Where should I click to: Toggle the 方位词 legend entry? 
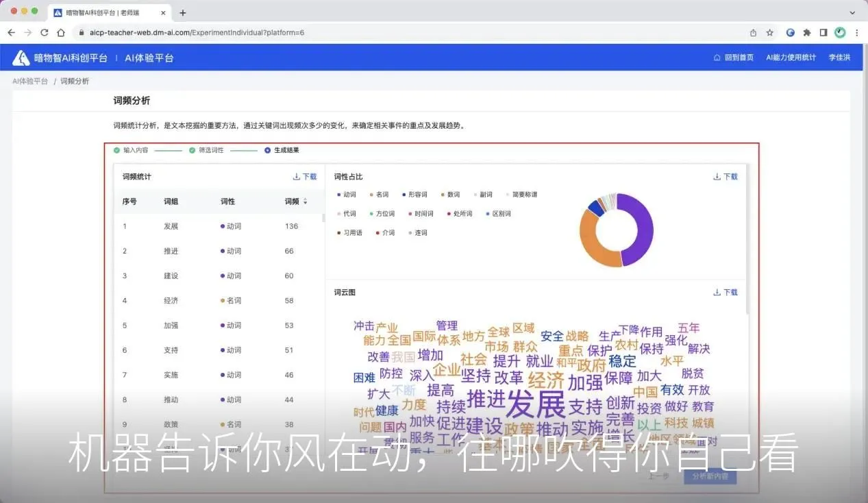(382, 214)
